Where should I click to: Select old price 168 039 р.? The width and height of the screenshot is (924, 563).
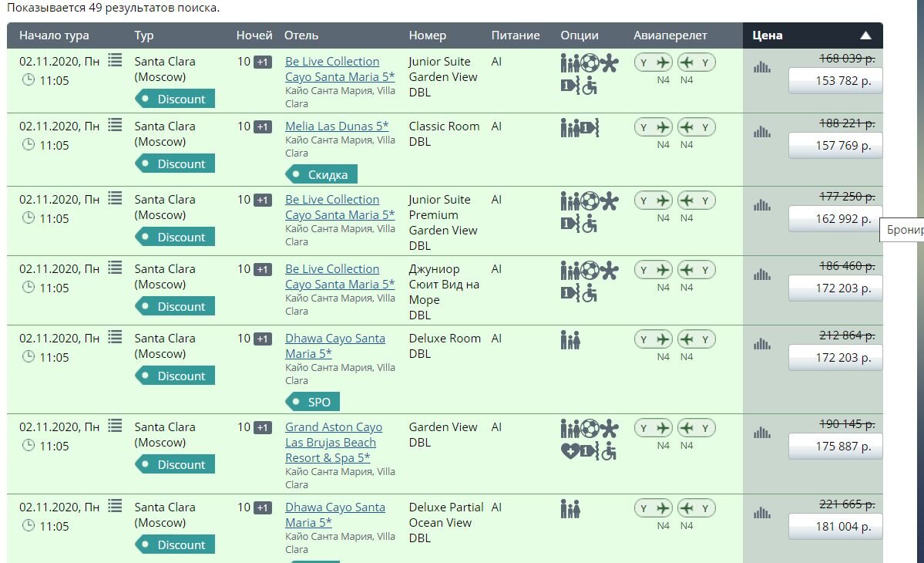coord(847,59)
